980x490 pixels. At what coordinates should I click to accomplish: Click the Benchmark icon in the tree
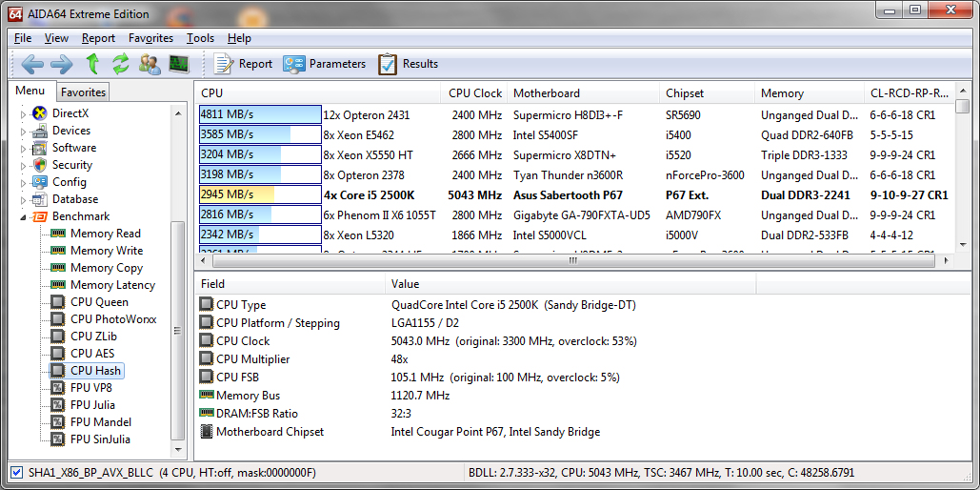click(40, 216)
